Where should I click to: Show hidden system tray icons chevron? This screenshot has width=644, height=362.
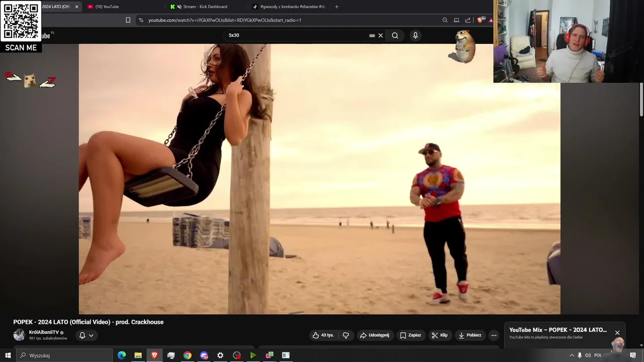572,355
